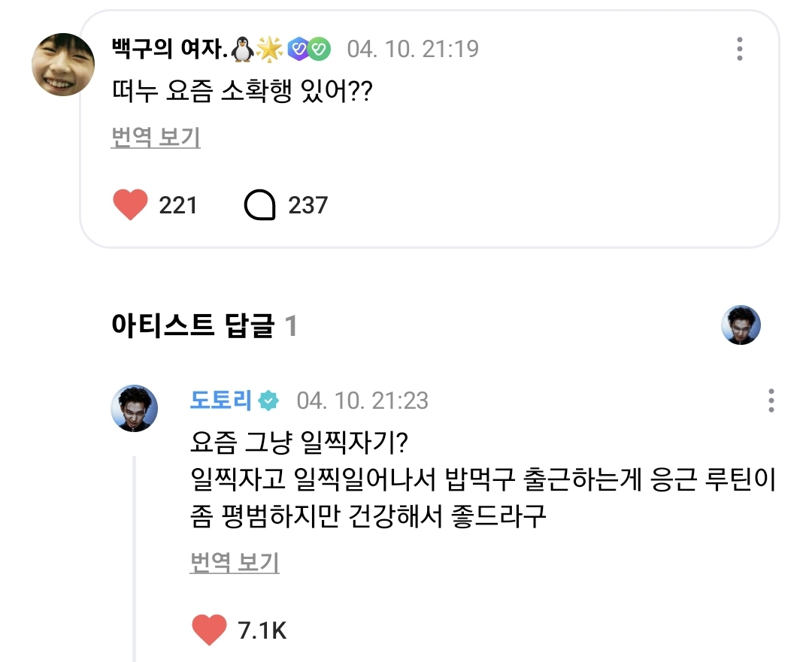
Task: Open the artist reply's three-dot options menu
Action: pyautogui.click(x=771, y=401)
